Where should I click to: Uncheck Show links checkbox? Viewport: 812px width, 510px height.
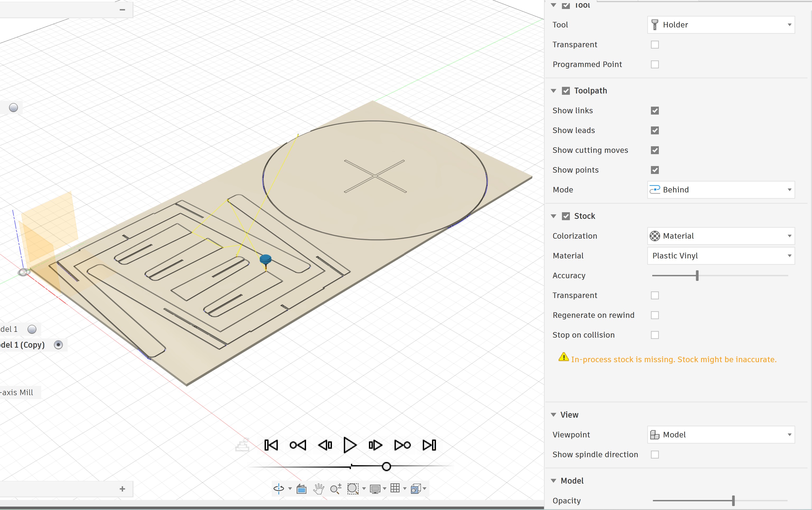click(x=655, y=111)
